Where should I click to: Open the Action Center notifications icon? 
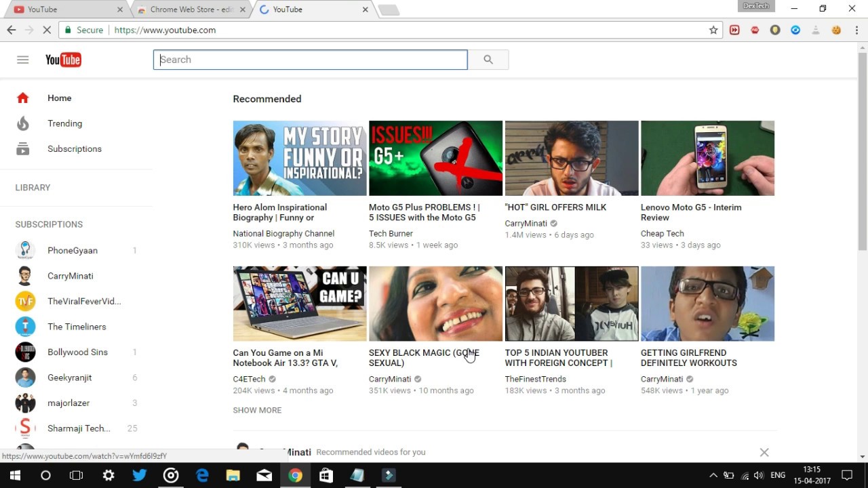pos(846,475)
